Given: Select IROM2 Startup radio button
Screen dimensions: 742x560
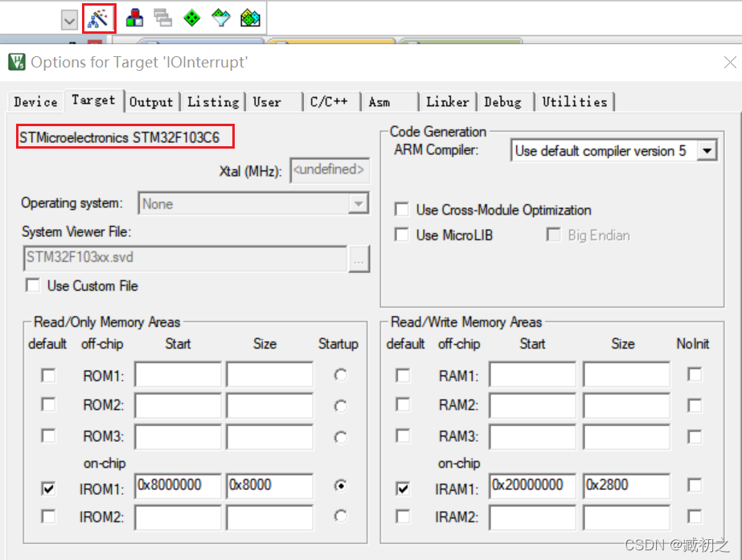Looking at the screenshot, I should pyautogui.click(x=340, y=516).
